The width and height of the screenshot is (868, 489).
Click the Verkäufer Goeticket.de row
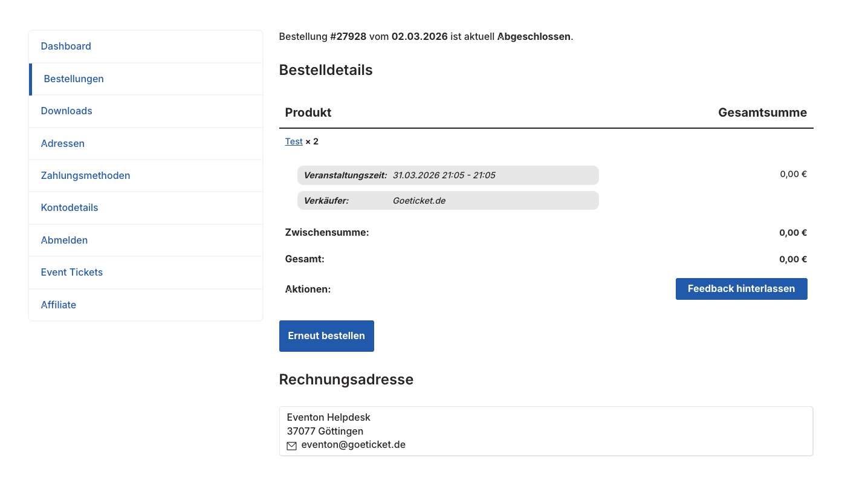pos(447,201)
